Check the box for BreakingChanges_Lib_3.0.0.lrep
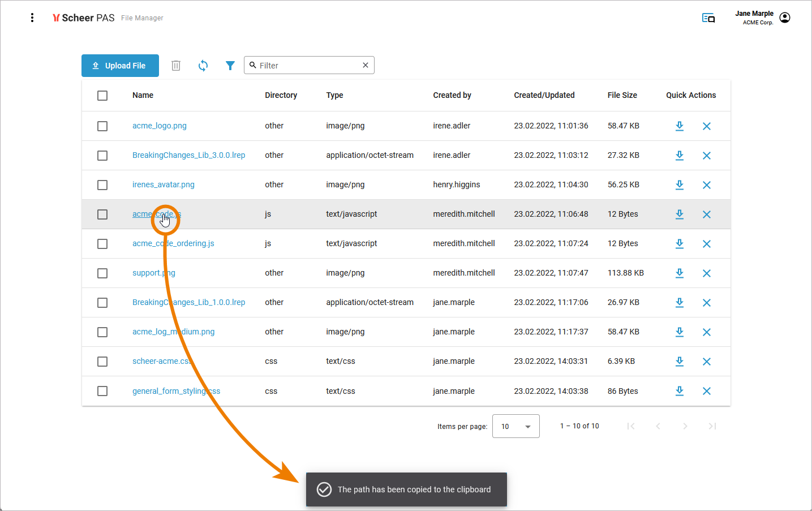Screen dimensions: 812x511 coord(102,156)
